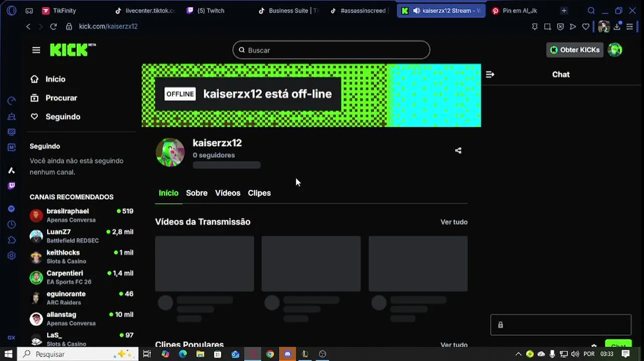Switch to the Clipes tab
Image resolution: width=644 pixels, height=361 pixels.
(x=259, y=193)
